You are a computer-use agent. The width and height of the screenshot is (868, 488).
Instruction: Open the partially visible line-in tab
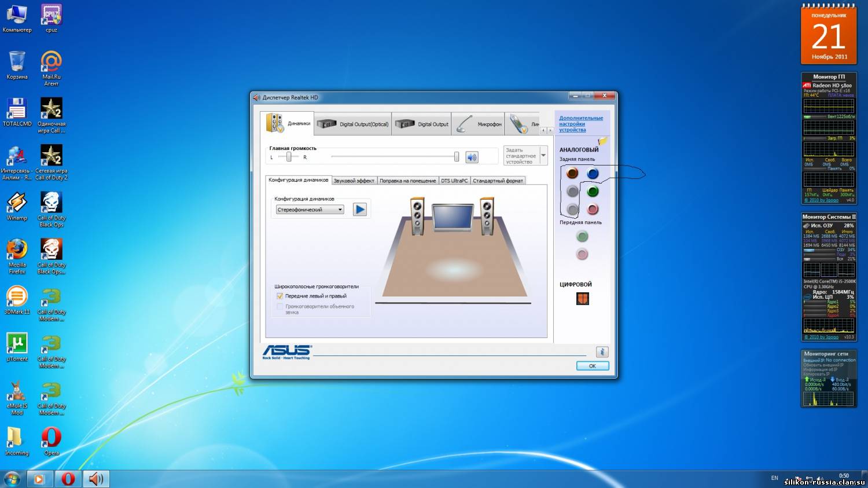[x=523, y=124]
